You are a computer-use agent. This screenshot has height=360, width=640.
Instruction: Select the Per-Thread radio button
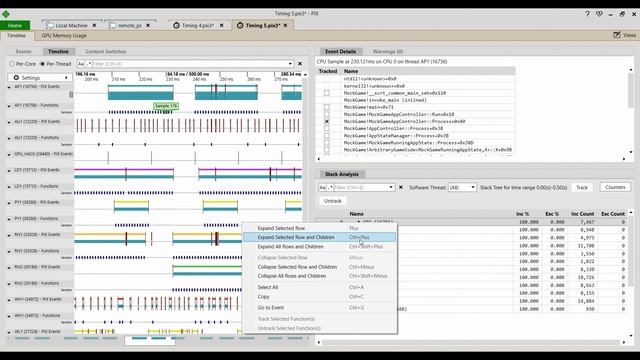click(42, 64)
